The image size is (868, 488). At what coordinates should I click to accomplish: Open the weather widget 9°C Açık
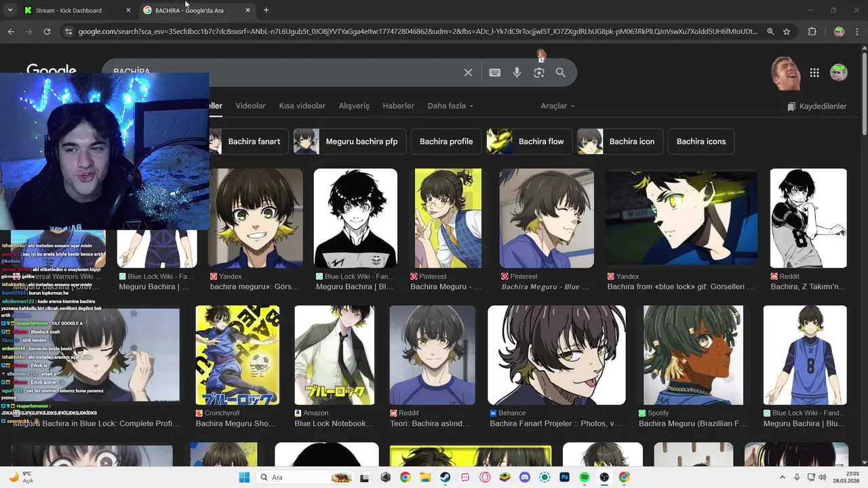tap(20, 477)
